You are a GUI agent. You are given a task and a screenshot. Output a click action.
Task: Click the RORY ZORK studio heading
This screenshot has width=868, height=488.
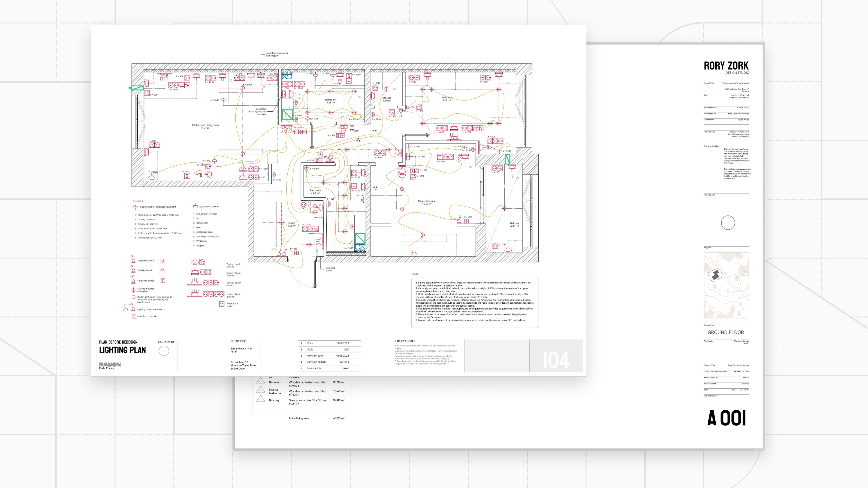pyautogui.click(x=726, y=66)
